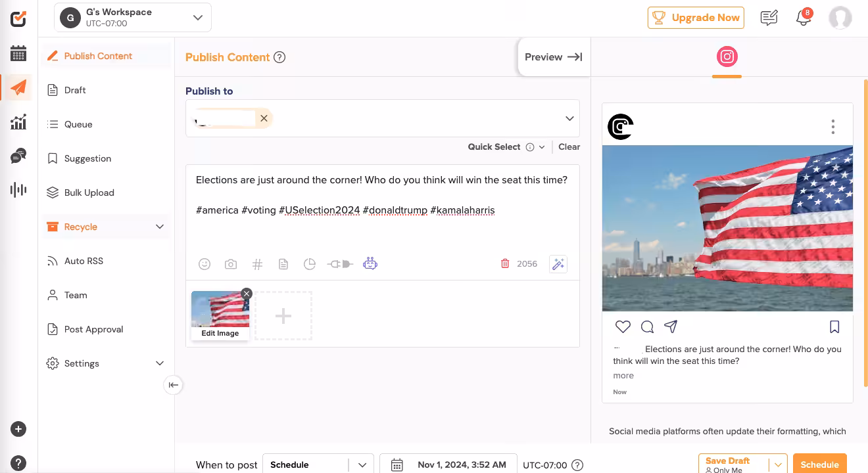
Task: Open the hashtag manager icon
Action: tap(257, 264)
